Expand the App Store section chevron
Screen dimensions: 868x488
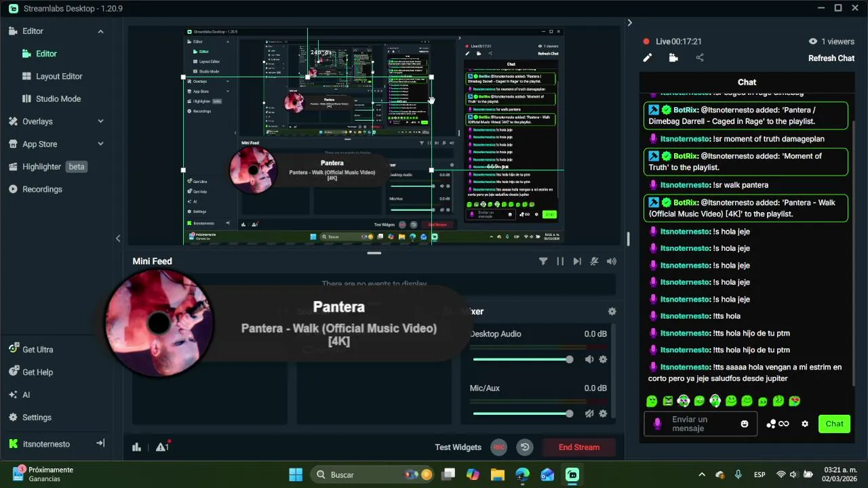click(100, 144)
